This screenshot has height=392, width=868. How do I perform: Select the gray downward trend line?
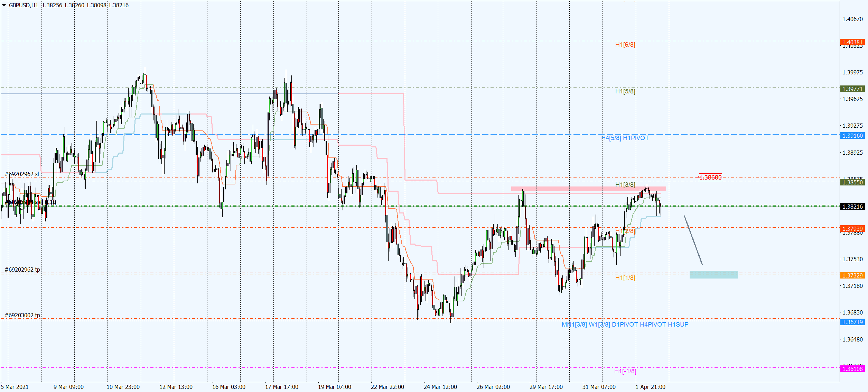tap(693, 240)
